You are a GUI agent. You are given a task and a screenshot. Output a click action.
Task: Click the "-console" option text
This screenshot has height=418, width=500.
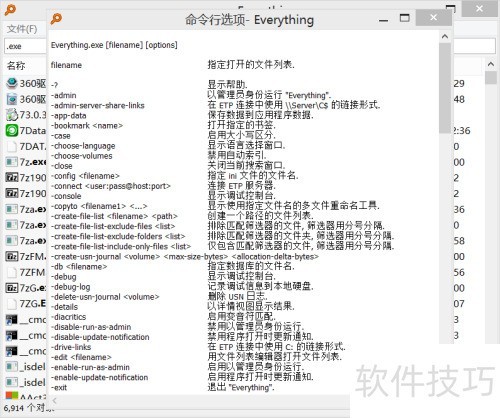pos(66,196)
